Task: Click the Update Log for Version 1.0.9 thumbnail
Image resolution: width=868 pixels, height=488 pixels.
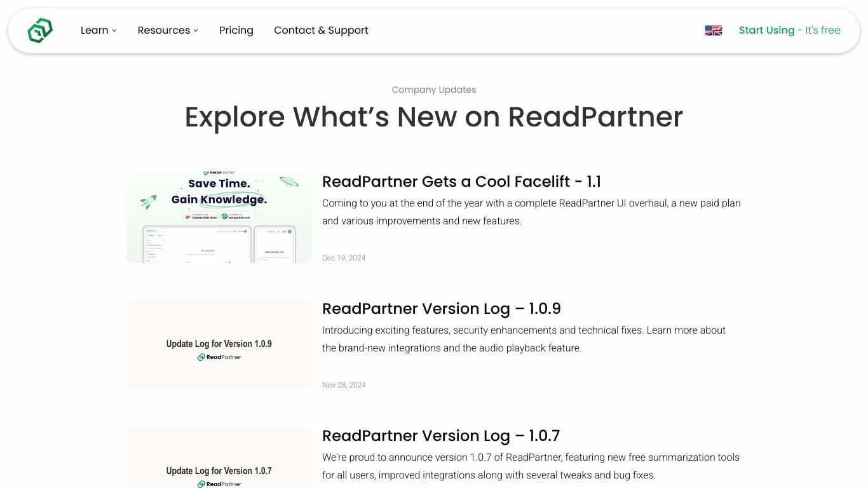Action: tap(219, 344)
